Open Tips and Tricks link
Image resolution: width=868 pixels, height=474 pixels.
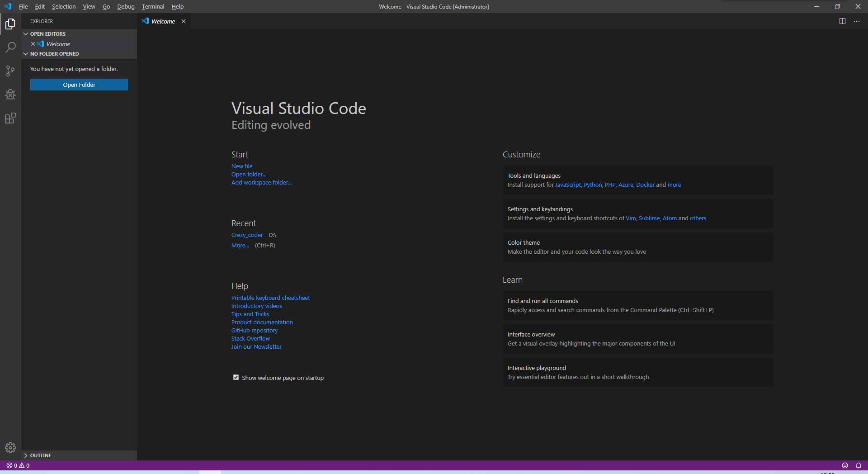(250, 314)
